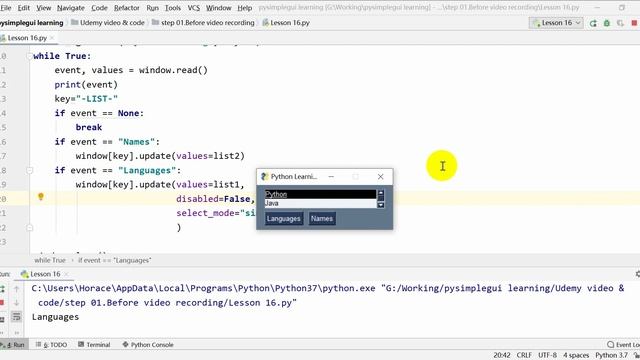Click code line 'print(event)'
This screenshot has width=640, height=360.
[x=86, y=84]
